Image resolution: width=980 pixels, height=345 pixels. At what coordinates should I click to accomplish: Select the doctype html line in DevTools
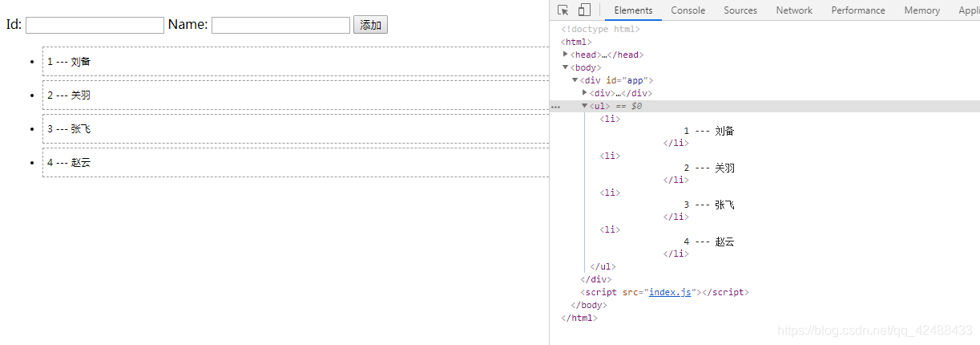tap(600, 30)
